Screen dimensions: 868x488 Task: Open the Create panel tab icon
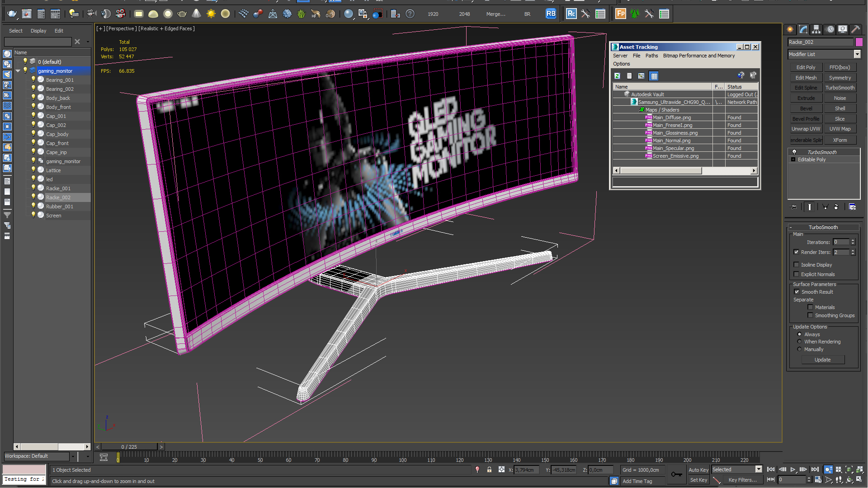pyautogui.click(x=790, y=29)
